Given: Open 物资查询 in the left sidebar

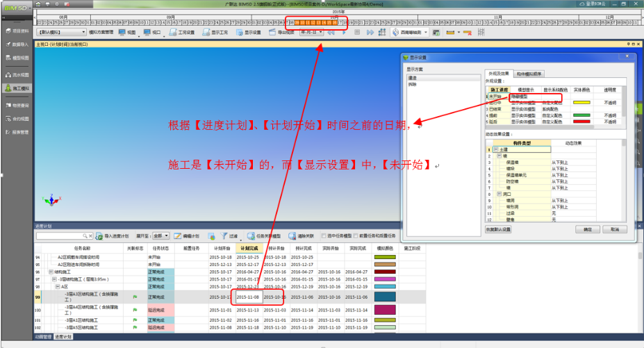Looking at the screenshot, I should click(17, 105).
